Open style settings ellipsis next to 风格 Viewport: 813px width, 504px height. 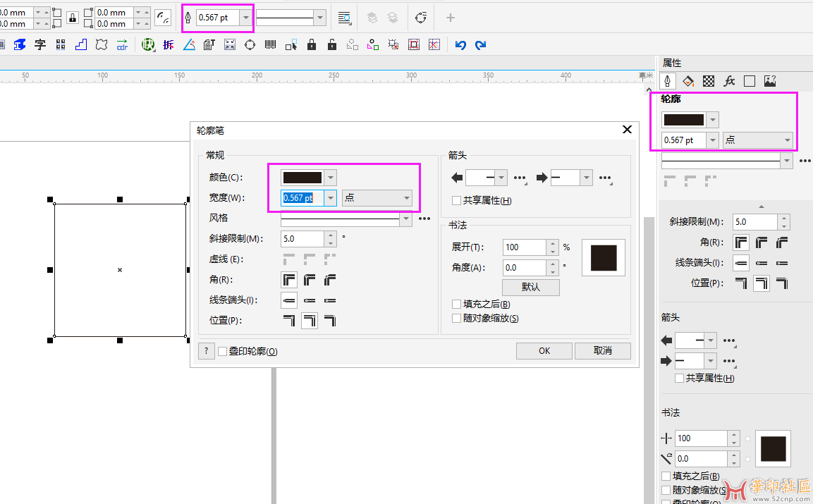pos(424,219)
